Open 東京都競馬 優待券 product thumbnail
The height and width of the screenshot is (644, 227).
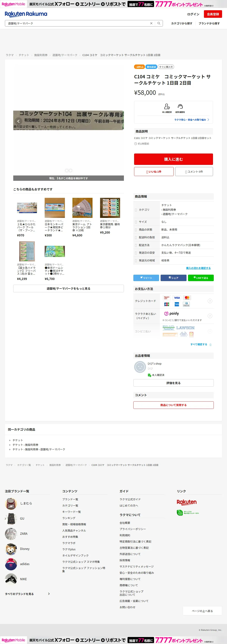coord(110,208)
